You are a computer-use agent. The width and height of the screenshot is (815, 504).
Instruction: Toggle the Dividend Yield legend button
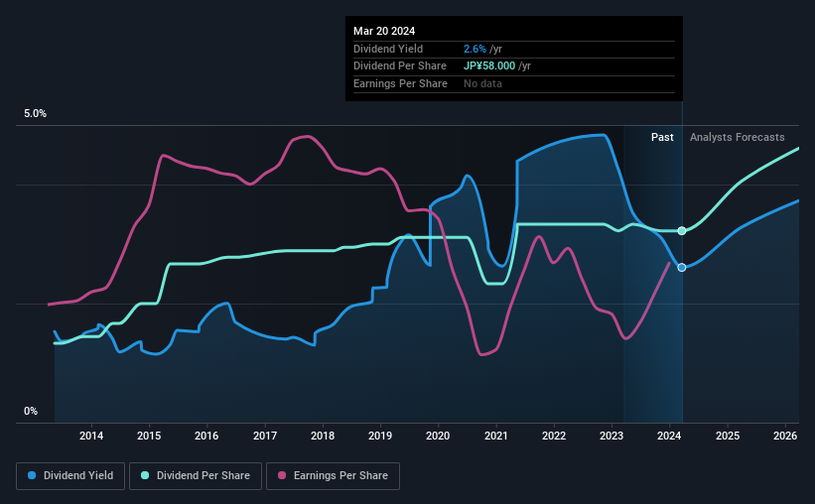(70, 476)
